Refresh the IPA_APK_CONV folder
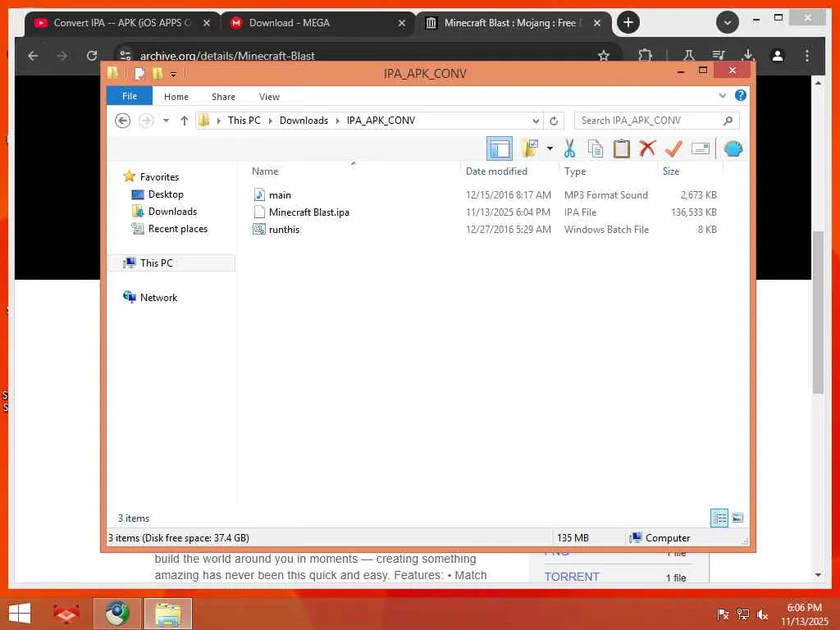840x630 pixels. point(554,121)
